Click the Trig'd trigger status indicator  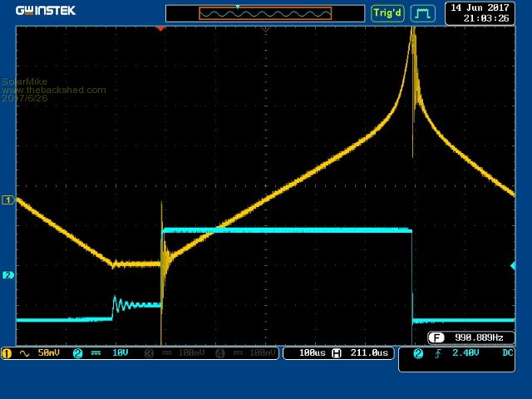pos(387,13)
